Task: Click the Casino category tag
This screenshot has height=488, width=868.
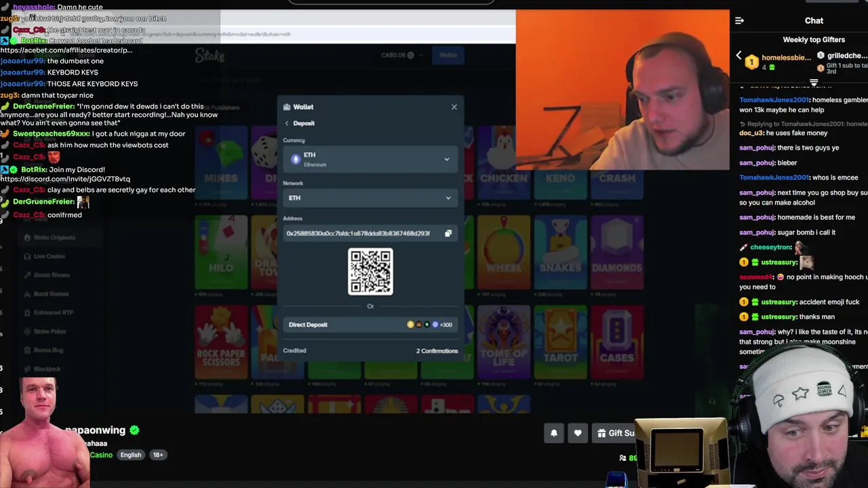Action: click(x=101, y=455)
